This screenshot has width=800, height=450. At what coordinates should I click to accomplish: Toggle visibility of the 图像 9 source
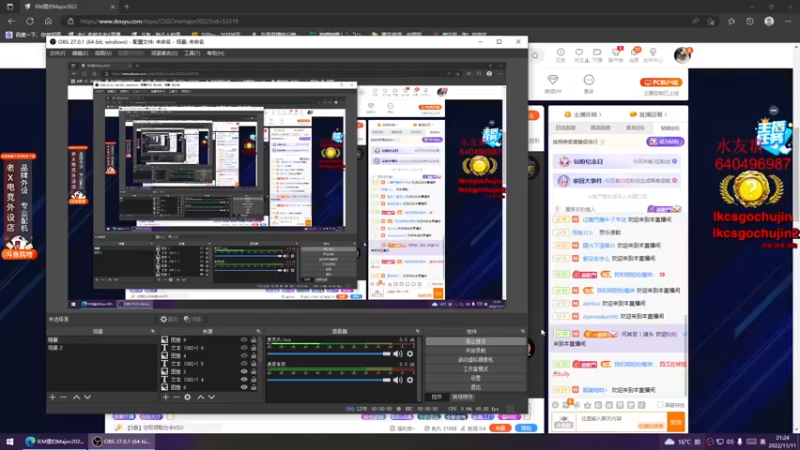pos(244,340)
